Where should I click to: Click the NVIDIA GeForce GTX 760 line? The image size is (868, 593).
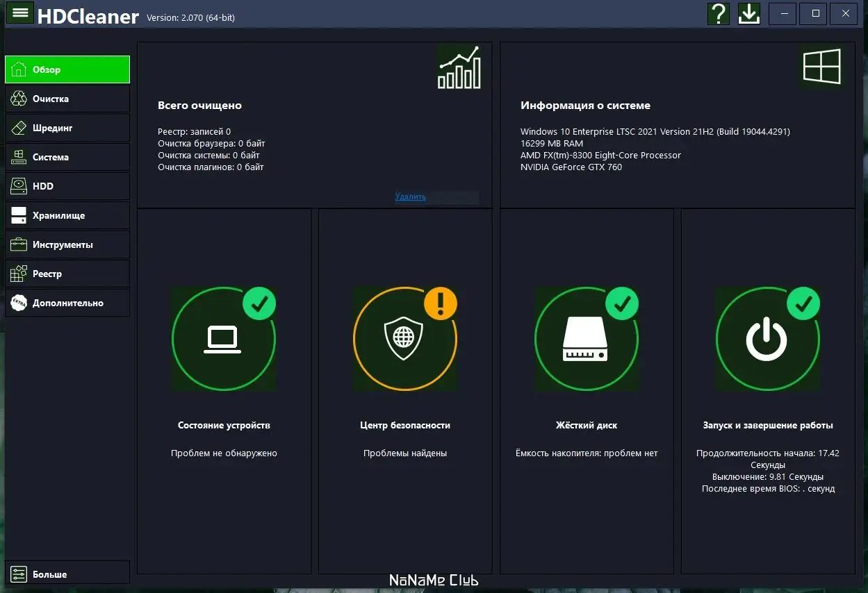[571, 167]
